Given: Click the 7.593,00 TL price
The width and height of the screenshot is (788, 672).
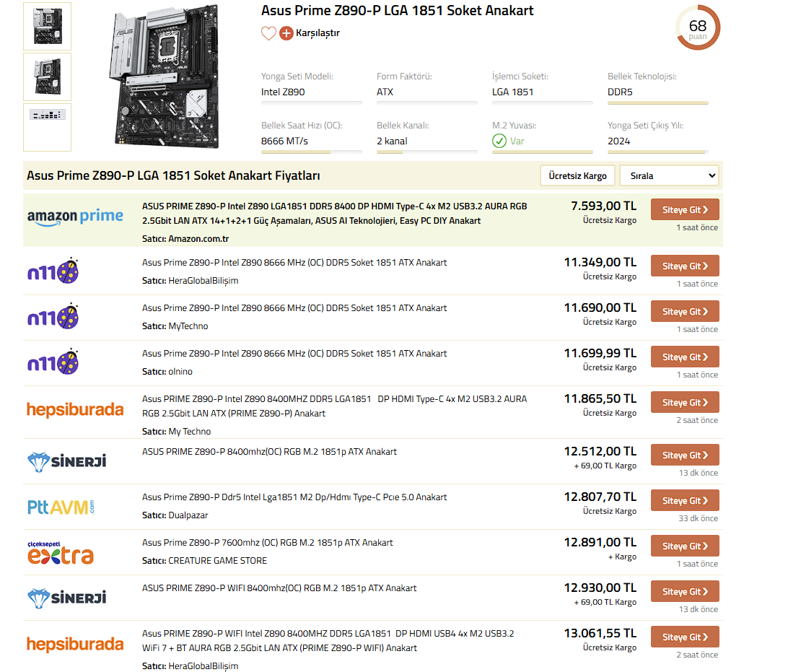Looking at the screenshot, I should (x=603, y=206).
